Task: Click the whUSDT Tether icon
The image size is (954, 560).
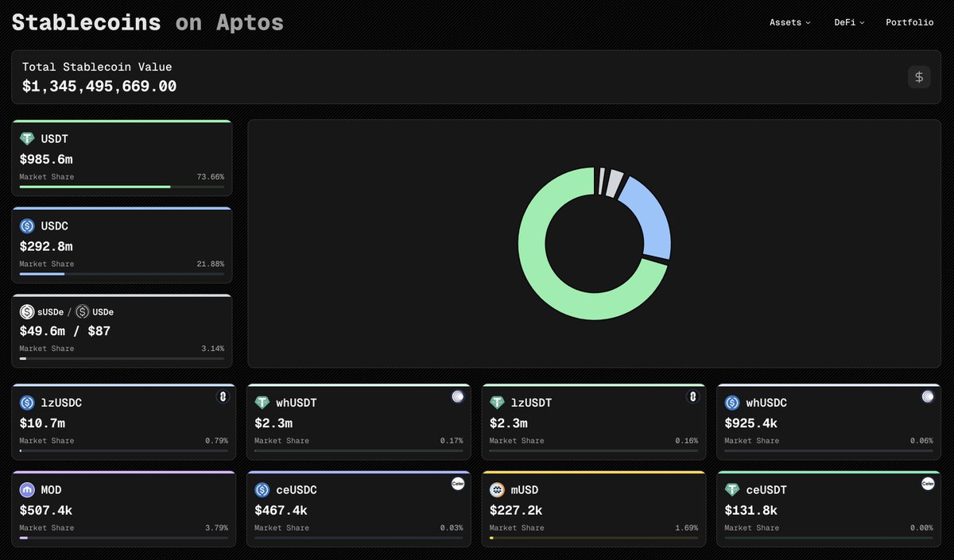Action: tap(262, 403)
